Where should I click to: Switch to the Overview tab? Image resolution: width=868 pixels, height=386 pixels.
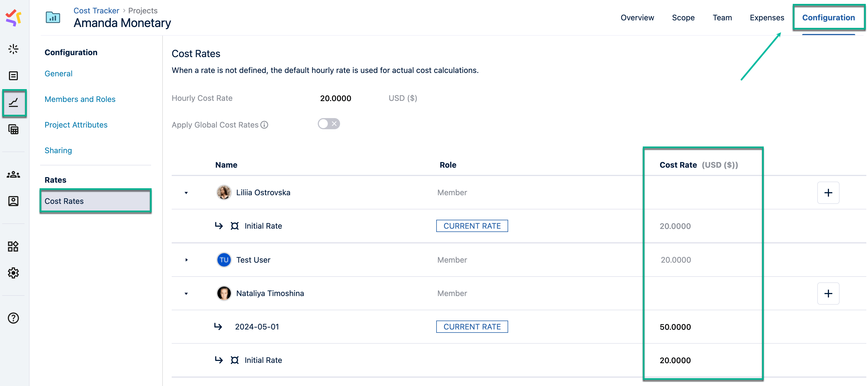637,18
